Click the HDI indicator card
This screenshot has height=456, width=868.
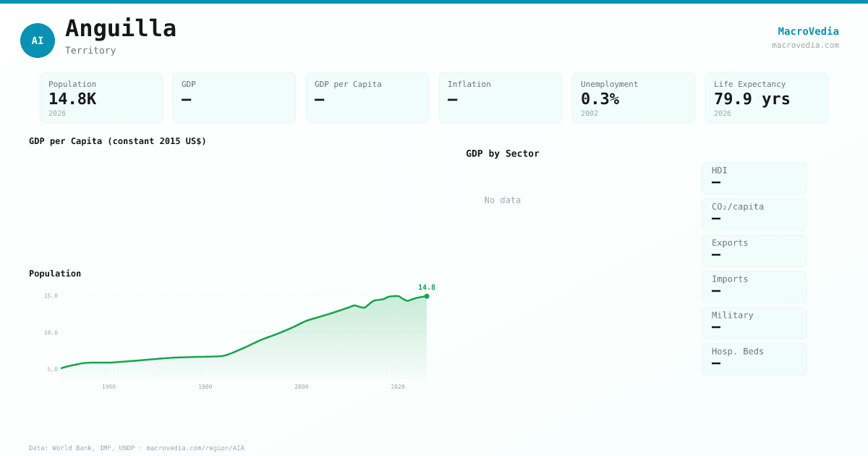(x=754, y=178)
